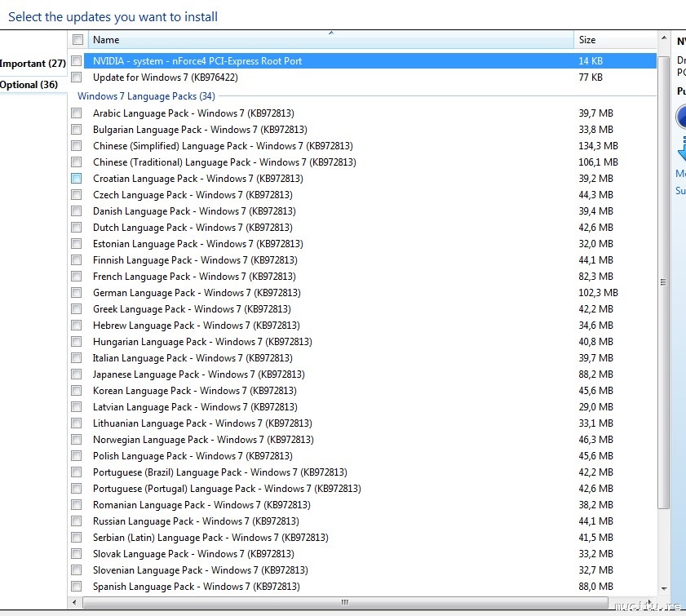Check Chinese (Traditional) Language Pack box
686x616 pixels.
tap(77, 162)
